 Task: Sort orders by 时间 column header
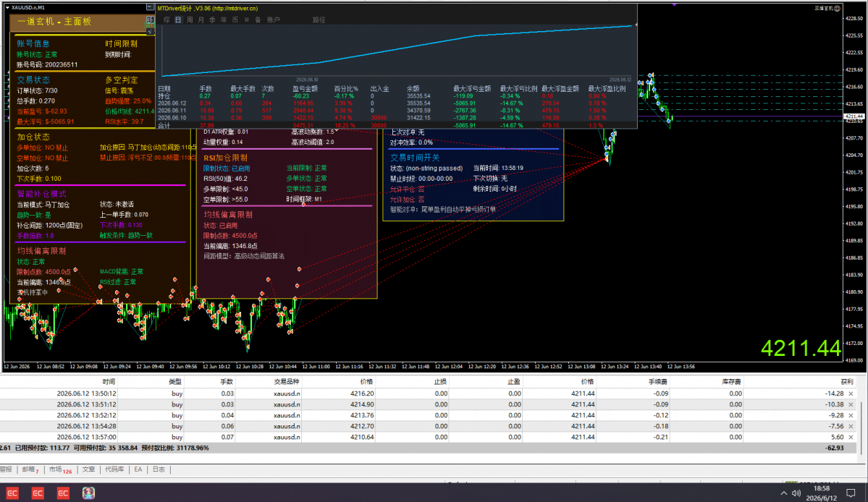58,381
